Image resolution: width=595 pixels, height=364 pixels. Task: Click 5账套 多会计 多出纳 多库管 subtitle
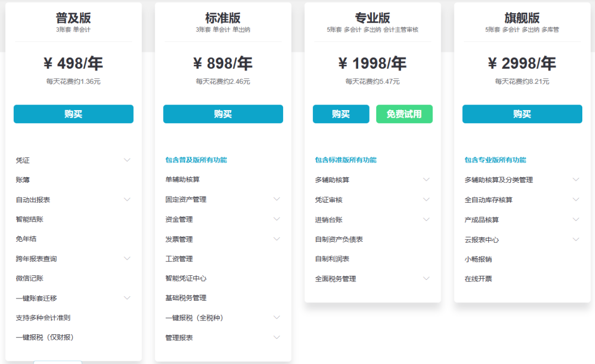[x=522, y=30]
